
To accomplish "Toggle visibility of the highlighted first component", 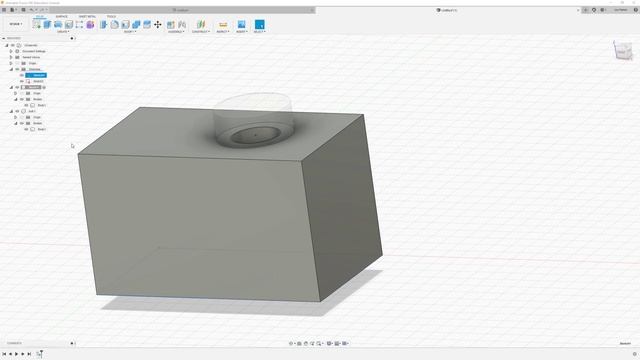I will pos(17,87).
